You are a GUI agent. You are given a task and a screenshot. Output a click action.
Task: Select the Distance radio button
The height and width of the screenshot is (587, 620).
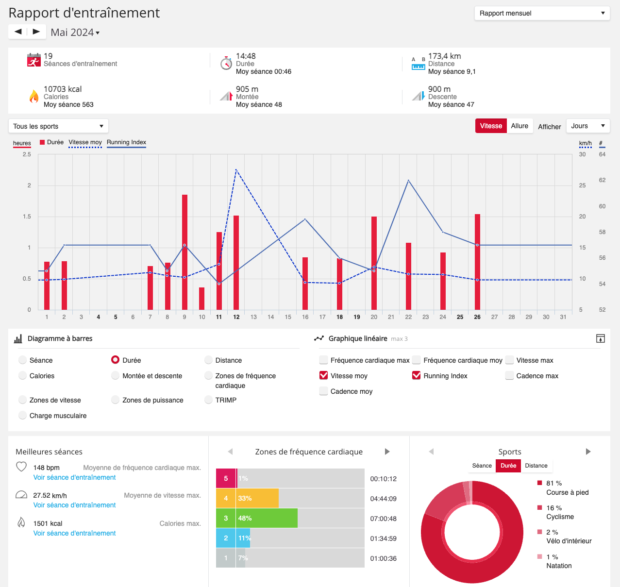click(208, 360)
